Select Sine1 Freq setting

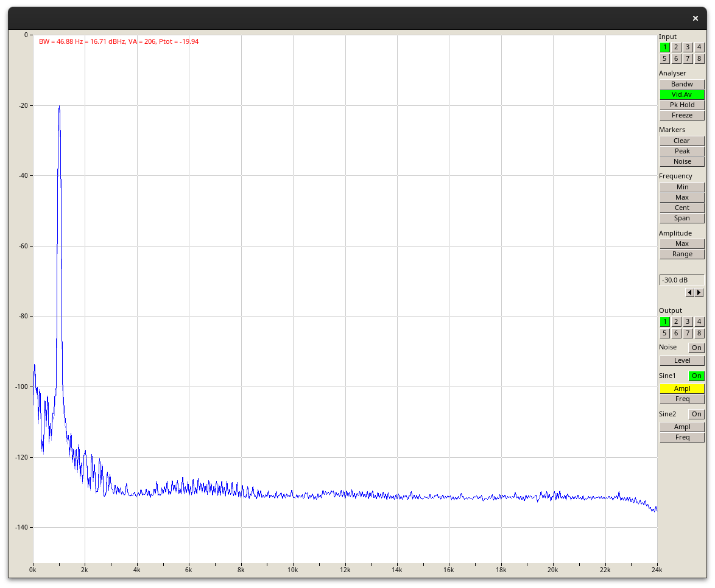682,399
